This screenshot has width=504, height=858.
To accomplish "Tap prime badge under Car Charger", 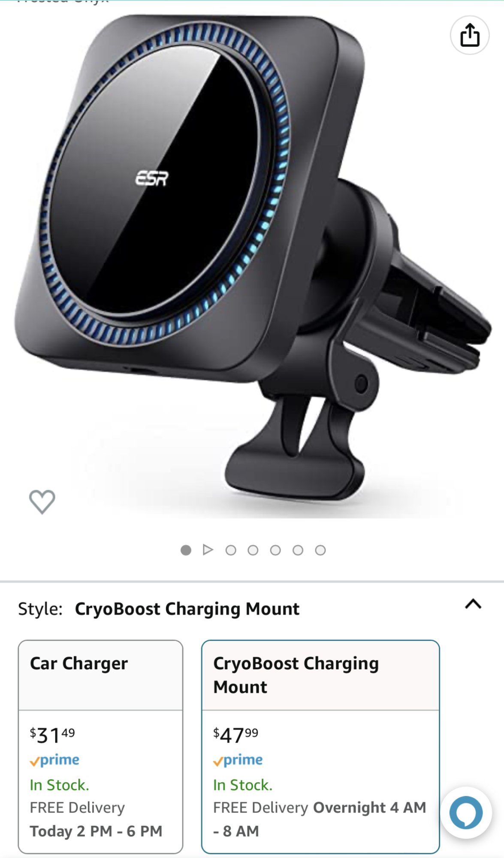I will pyautogui.click(x=54, y=760).
